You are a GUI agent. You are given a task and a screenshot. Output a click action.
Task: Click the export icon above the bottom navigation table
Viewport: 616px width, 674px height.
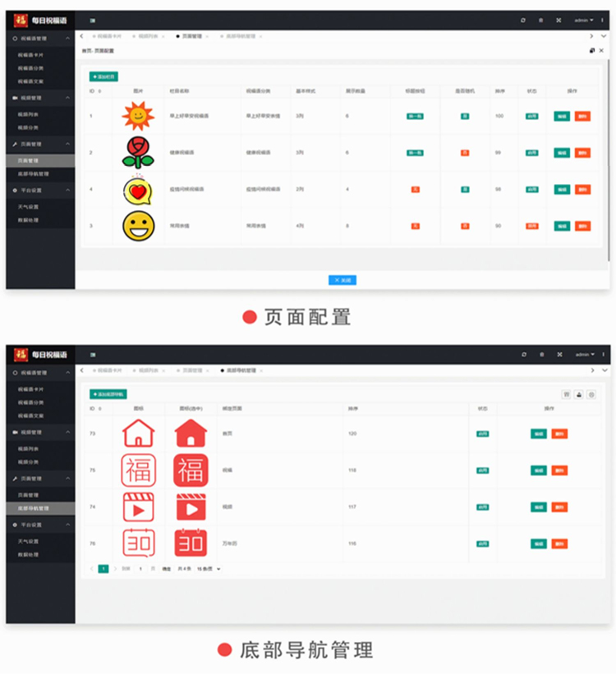(591, 395)
